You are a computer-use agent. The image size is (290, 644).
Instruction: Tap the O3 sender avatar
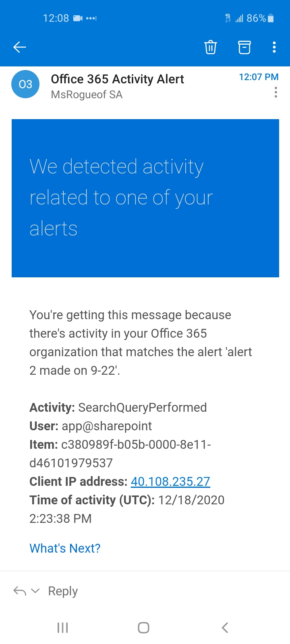pyautogui.click(x=25, y=84)
